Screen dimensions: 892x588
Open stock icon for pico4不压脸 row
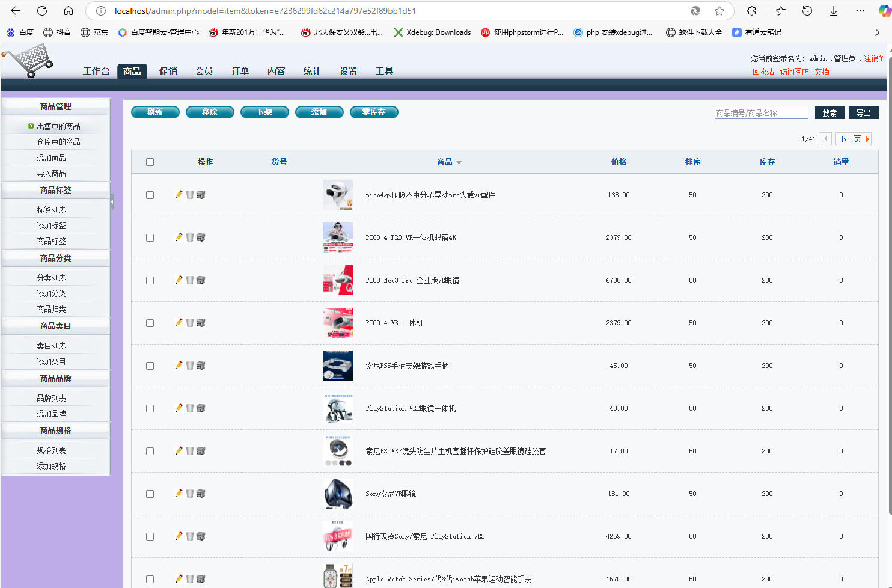201,195
